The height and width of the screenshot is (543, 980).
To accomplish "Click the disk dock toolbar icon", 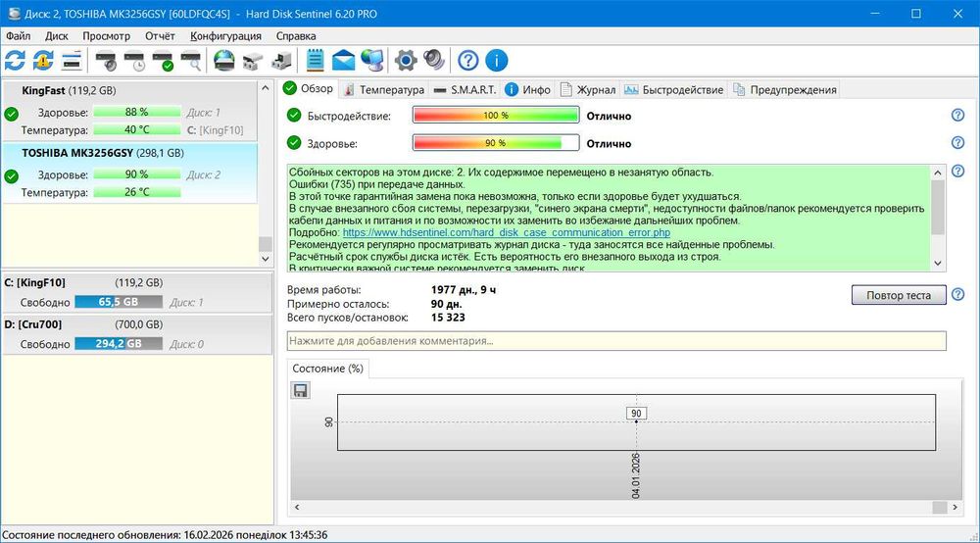I will pos(253,61).
